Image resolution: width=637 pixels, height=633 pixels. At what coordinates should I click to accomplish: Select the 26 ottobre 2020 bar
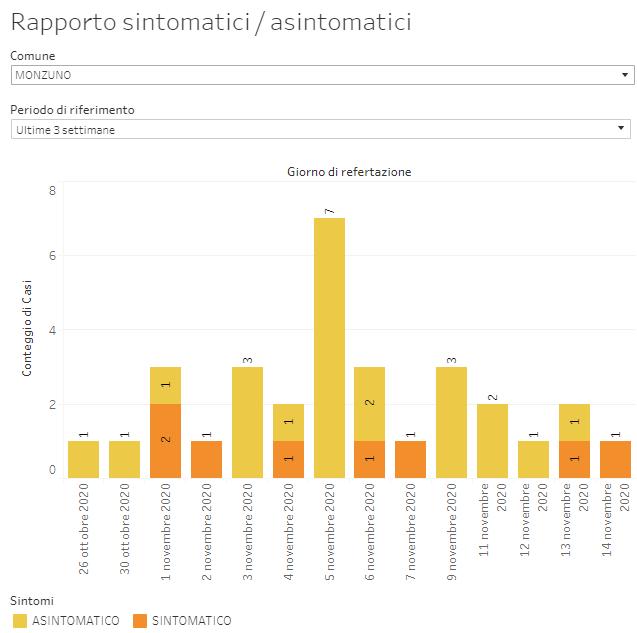pyautogui.click(x=83, y=459)
